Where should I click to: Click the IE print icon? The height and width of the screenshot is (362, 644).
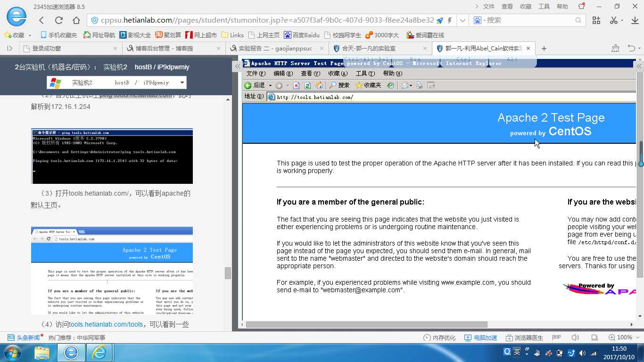tap(419, 85)
